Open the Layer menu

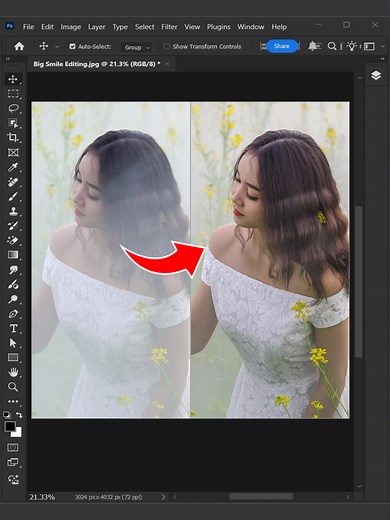tap(97, 27)
